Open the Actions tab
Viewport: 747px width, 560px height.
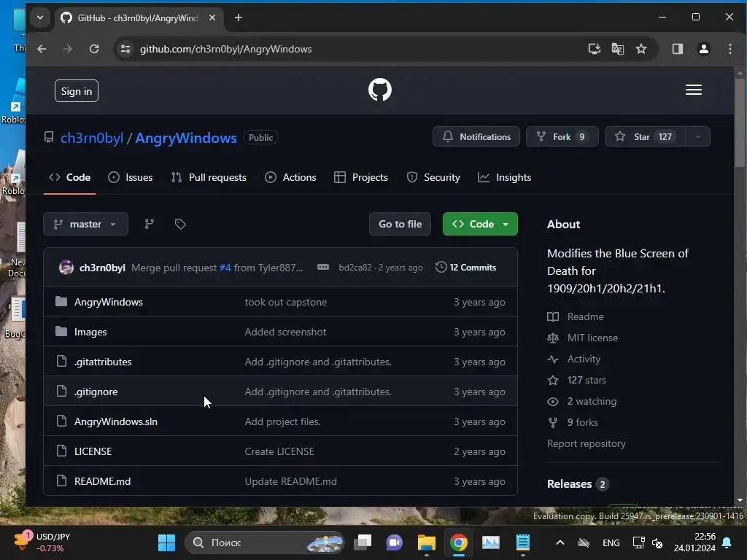tap(290, 177)
